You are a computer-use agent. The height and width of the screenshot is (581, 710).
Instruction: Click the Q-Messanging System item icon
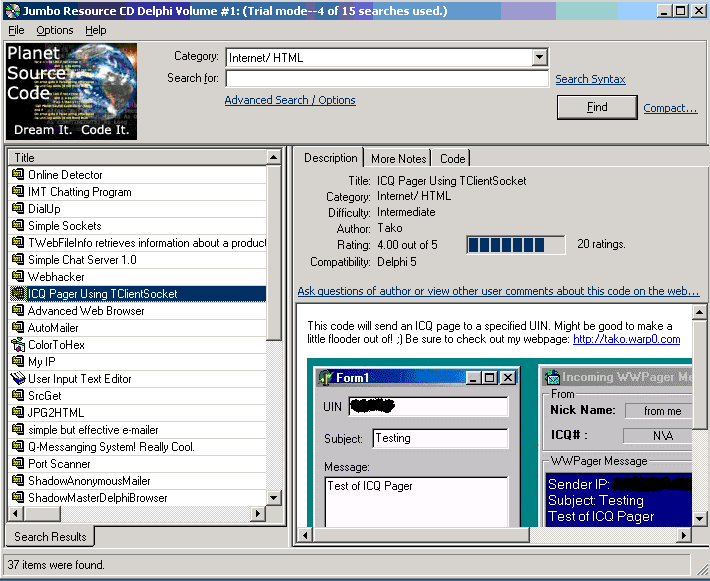[18, 447]
